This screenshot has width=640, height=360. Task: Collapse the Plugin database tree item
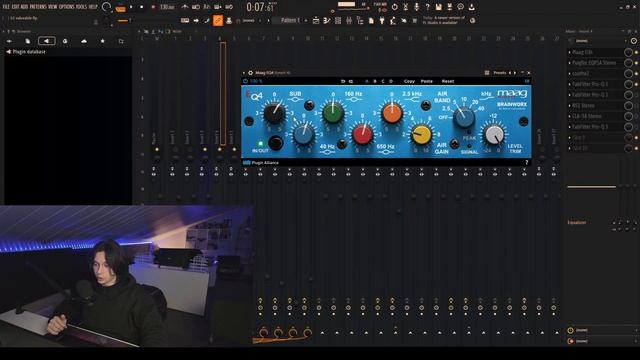(x=26, y=52)
